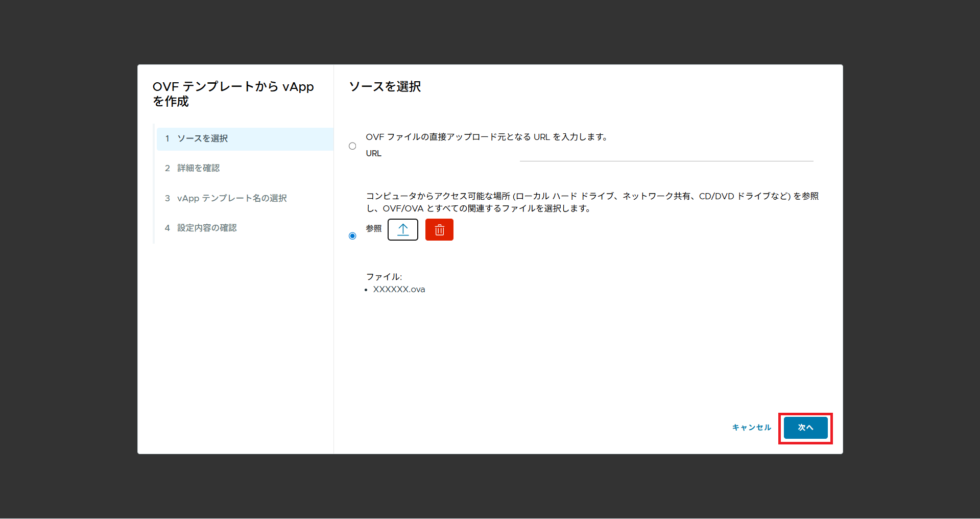This screenshot has width=980, height=519.
Task: Go to step 1 ソースを選択
Action: (202, 139)
